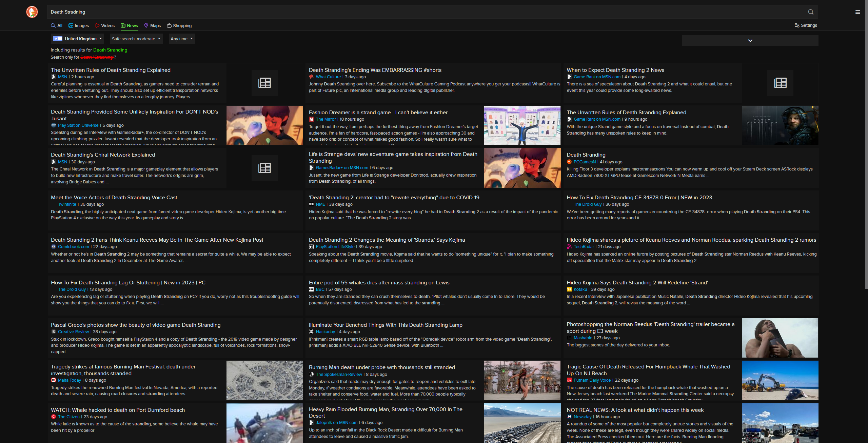Open the hamburger menu icon
The image size is (868, 443).
coord(858,12)
